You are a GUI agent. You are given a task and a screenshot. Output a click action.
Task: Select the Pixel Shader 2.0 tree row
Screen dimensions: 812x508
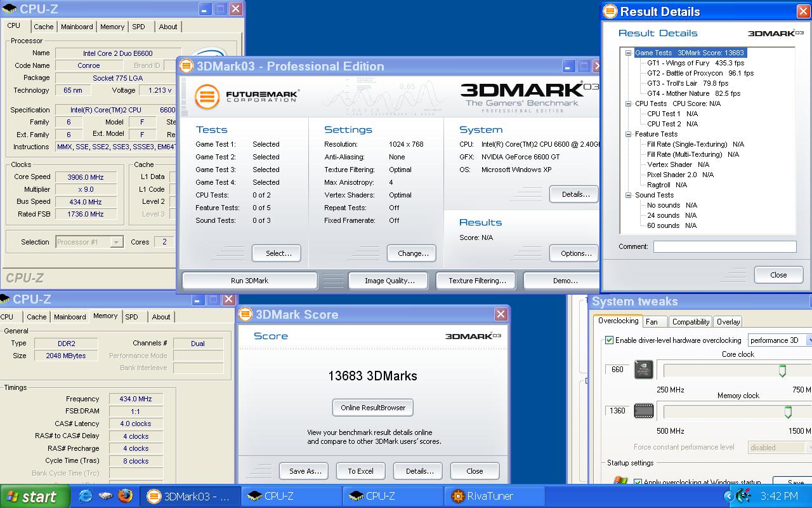coord(680,175)
